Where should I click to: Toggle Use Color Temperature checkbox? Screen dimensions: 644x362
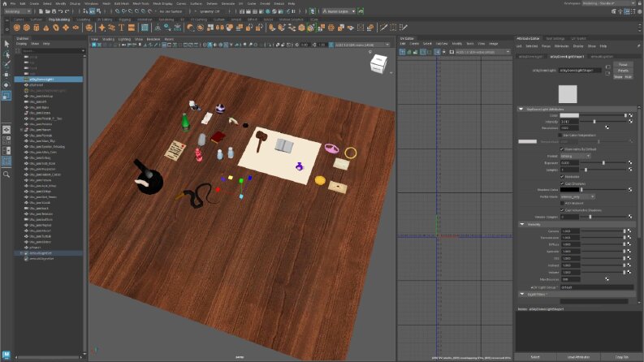click(560, 135)
